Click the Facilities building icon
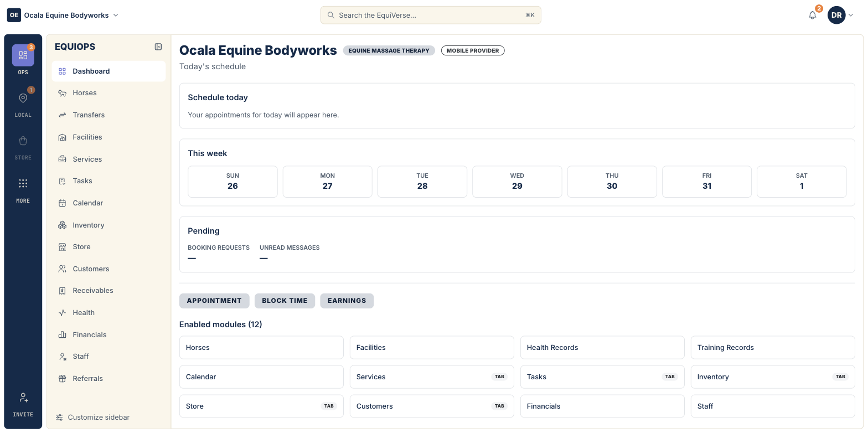This screenshot has height=433, width=868. point(63,137)
